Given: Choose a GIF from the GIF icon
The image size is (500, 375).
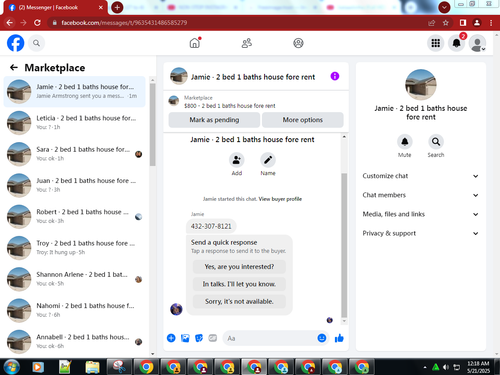Looking at the screenshot, I should pyautogui.click(x=213, y=338).
